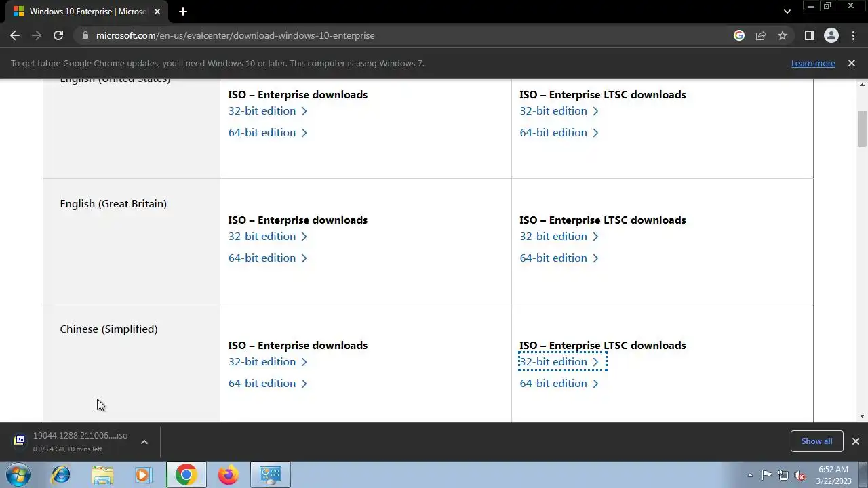Click the Chinese (Simplified) label
Viewport: 868px width, 488px height.
point(108,329)
